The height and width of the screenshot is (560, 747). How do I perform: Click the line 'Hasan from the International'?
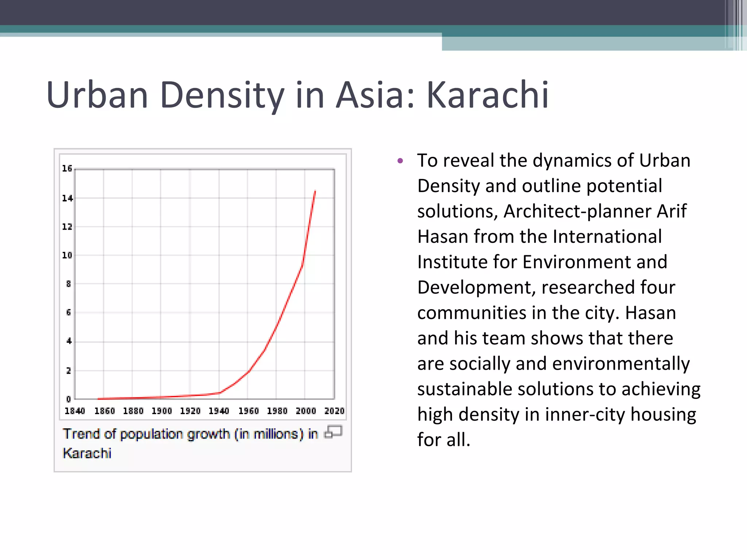[539, 237]
